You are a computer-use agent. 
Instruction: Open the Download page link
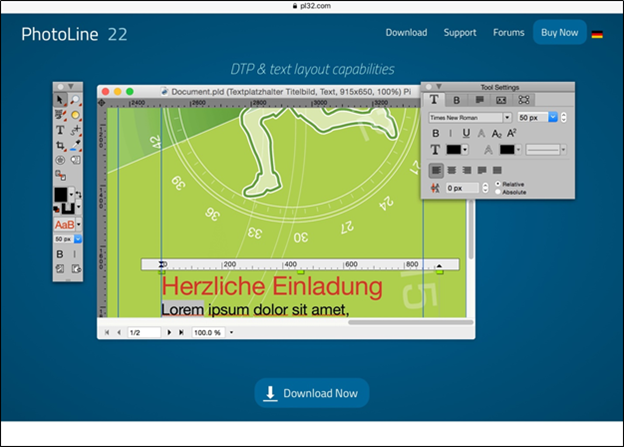point(406,33)
